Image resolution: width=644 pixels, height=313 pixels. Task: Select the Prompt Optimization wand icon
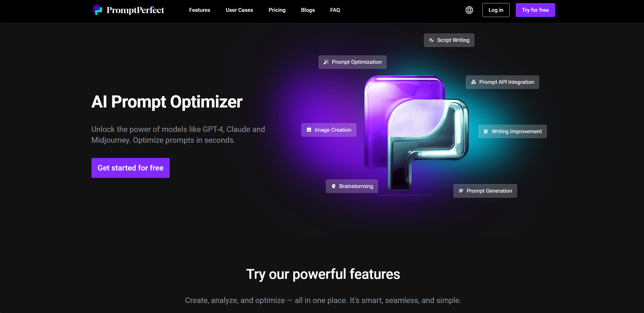tap(326, 62)
